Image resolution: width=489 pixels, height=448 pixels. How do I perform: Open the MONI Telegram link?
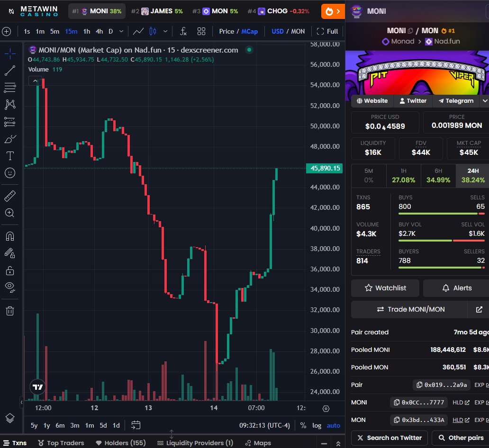[456, 101]
